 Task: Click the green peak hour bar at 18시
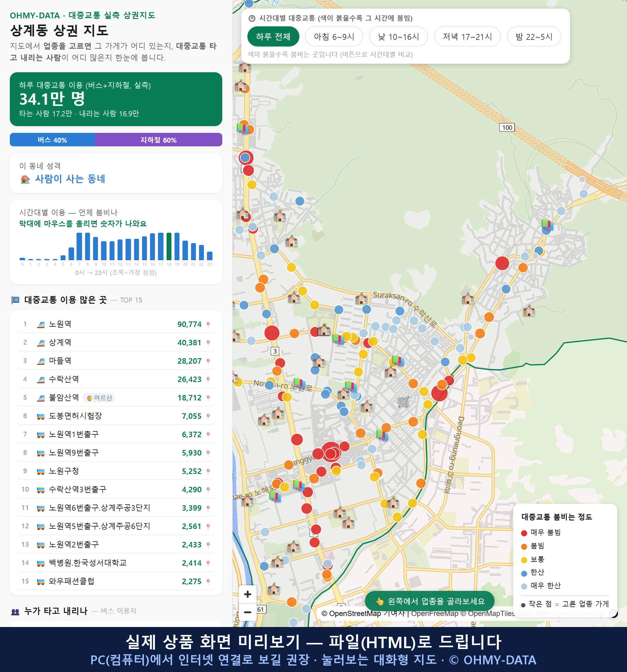(x=169, y=246)
